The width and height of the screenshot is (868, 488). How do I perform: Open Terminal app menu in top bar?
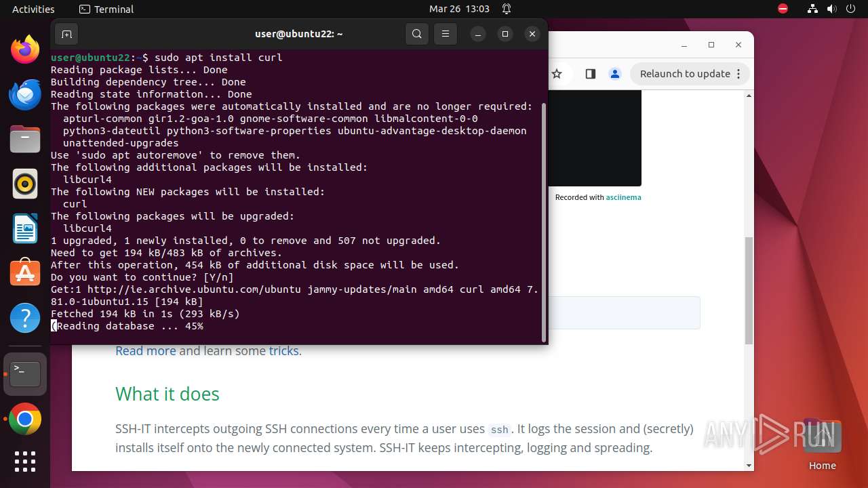[x=106, y=9]
